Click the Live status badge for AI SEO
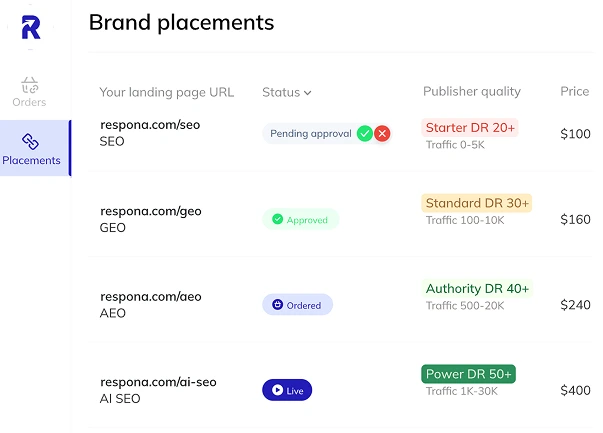603x433 pixels. pyautogui.click(x=287, y=391)
